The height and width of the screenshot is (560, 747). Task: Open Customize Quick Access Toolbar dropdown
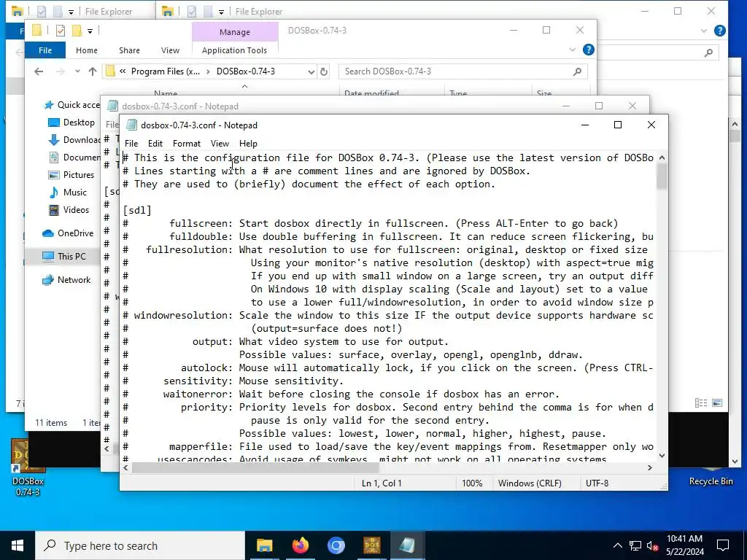coord(90,31)
